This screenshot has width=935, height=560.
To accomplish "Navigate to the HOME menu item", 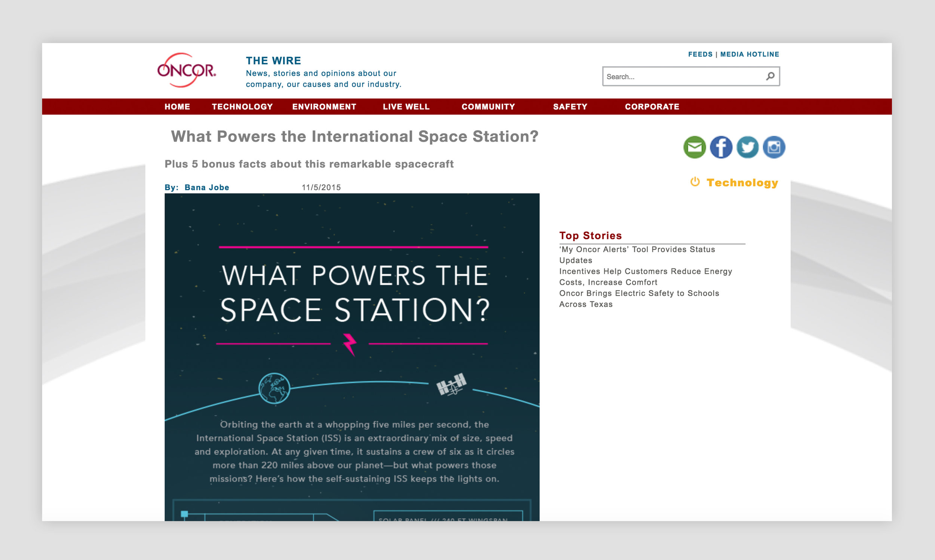I will (177, 107).
